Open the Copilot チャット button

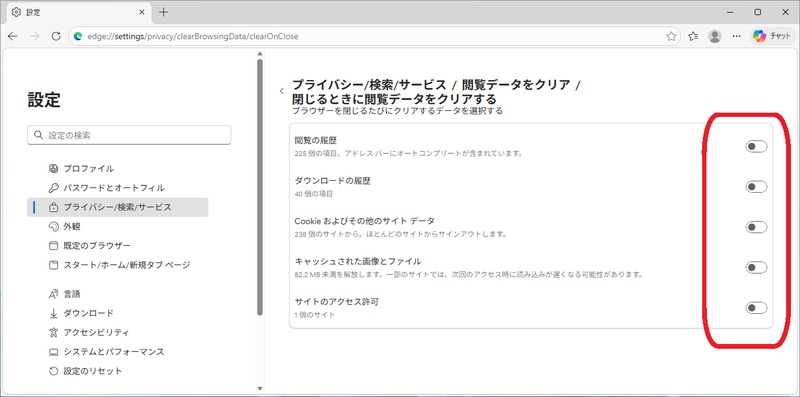771,36
